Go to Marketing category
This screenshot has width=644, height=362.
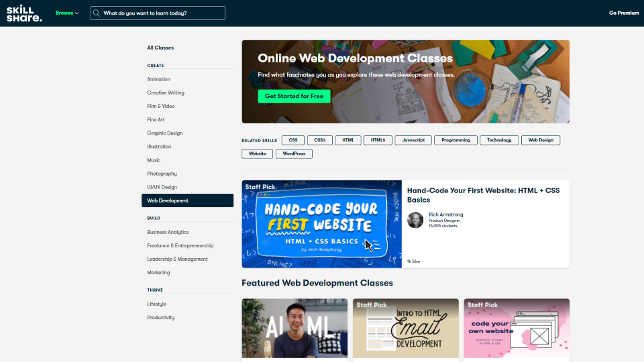[158, 273]
